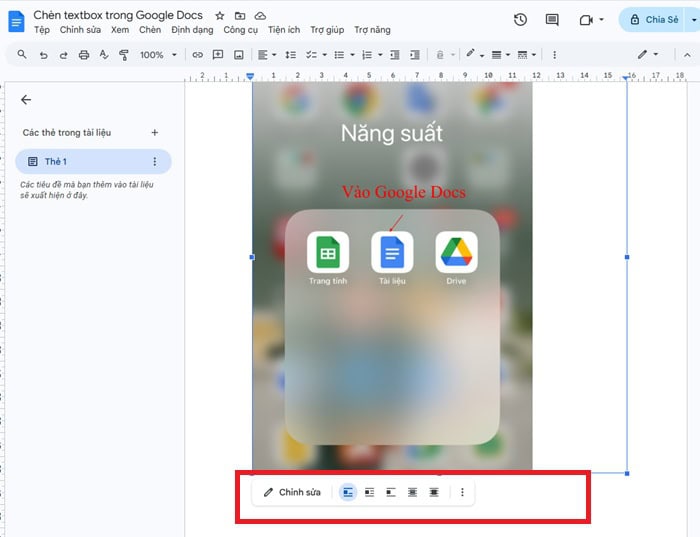
Task: Open toolbar more options three dots
Action: (554, 55)
